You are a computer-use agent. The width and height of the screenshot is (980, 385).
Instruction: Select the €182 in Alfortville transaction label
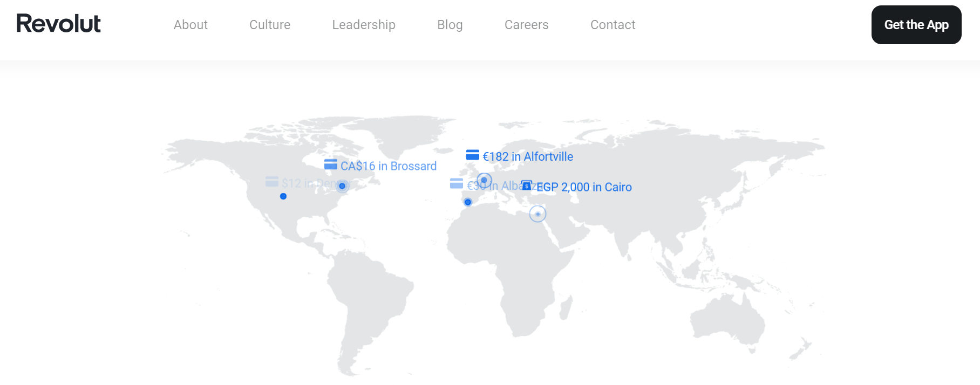point(528,156)
